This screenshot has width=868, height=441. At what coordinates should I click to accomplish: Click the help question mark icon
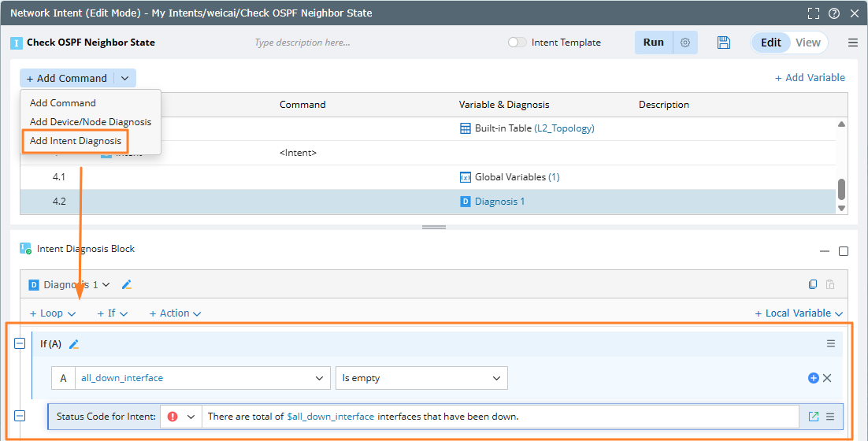[834, 13]
